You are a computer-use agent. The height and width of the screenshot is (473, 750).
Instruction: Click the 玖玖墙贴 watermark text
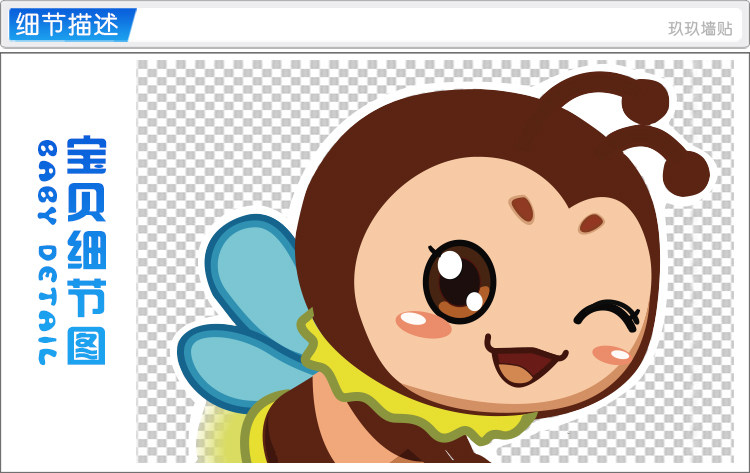[x=700, y=29]
